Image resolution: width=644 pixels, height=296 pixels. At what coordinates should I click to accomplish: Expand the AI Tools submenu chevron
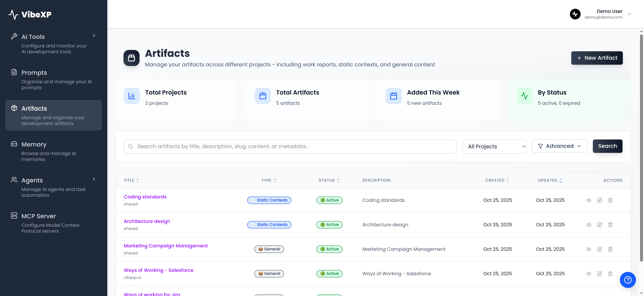(94, 36)
